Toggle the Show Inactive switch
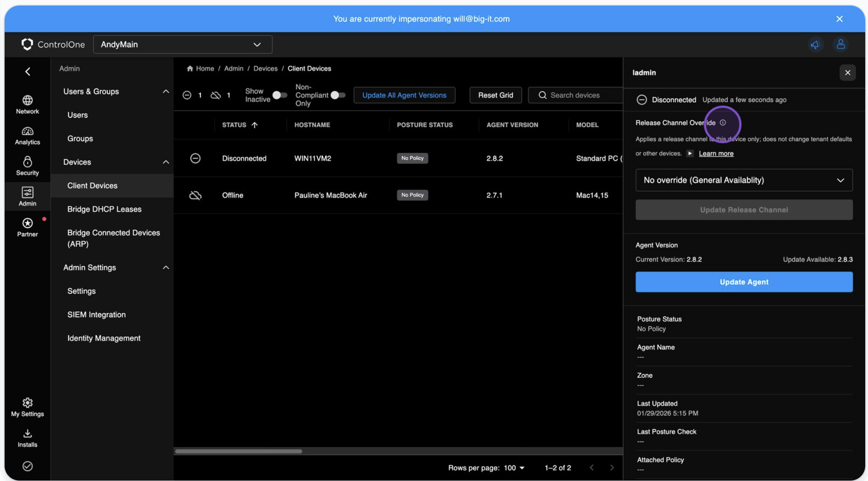 tap(279, 95)
